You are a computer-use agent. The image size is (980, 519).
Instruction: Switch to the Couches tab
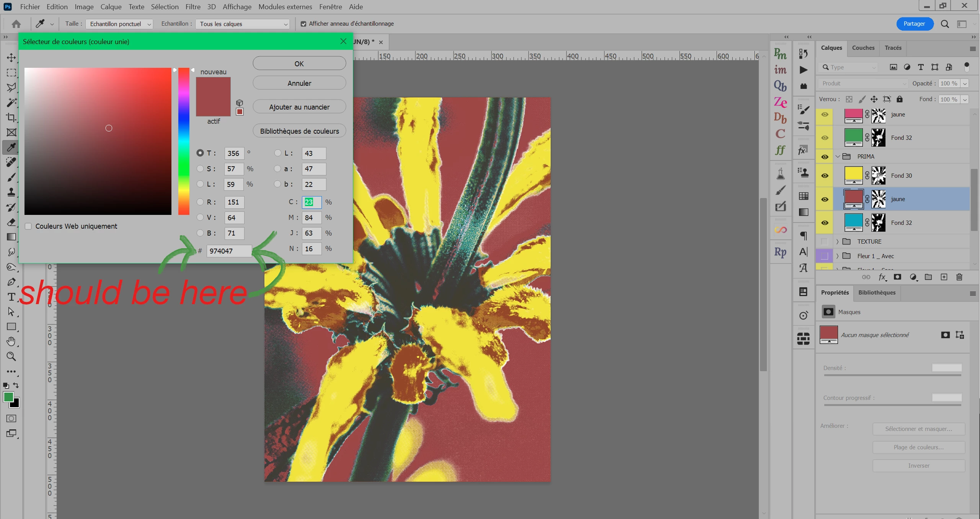pyautogui.click(x=863, y=48)
